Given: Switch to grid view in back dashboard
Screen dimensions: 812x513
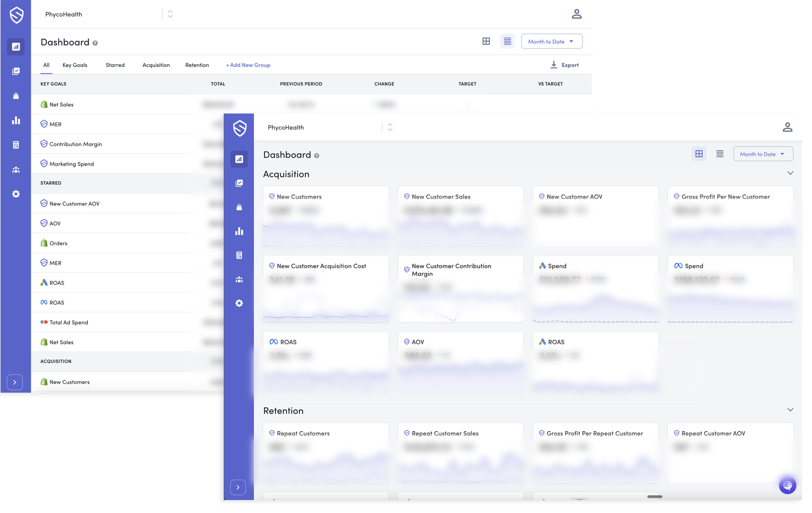Looking at the screenshot, I should tap(486, 41).
